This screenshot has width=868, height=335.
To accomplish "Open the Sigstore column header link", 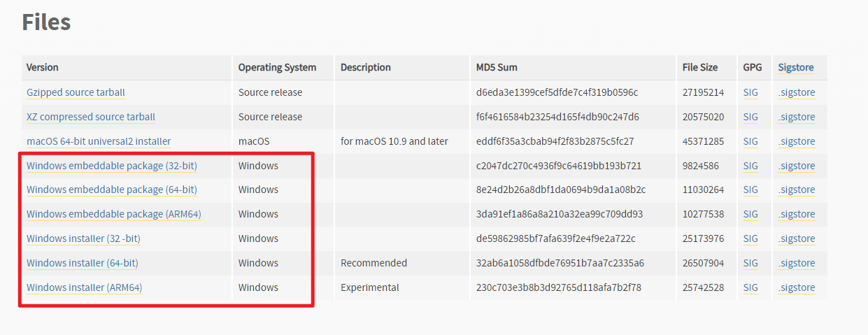I will click(x=796, y=68).
